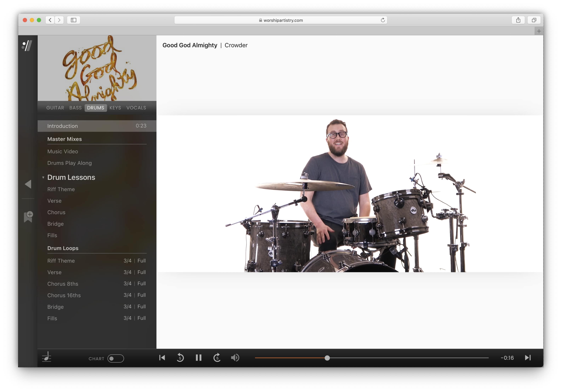Screen dimensions: 561x392
Task: Open the metronome tool
Action: pos(46,357)
